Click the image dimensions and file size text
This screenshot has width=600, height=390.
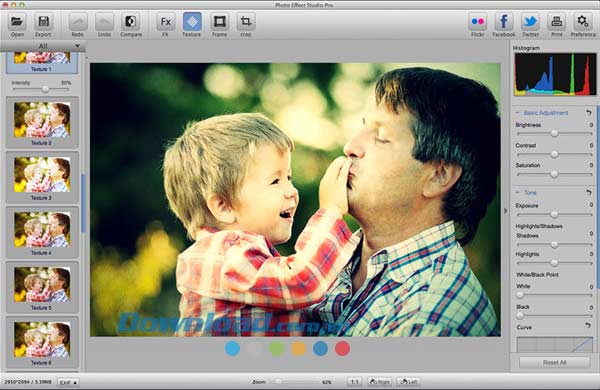[x=27, y=382]
